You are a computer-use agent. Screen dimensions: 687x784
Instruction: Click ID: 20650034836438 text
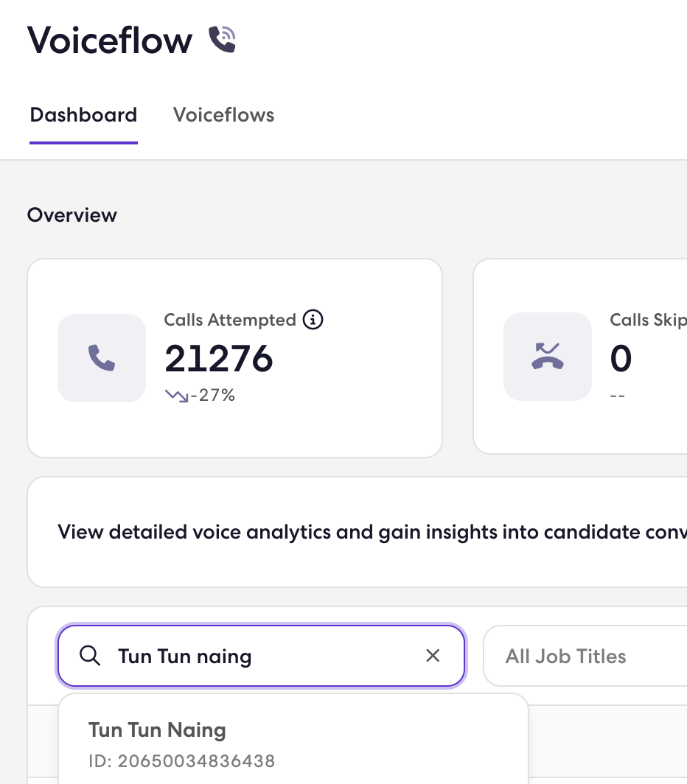181,761
